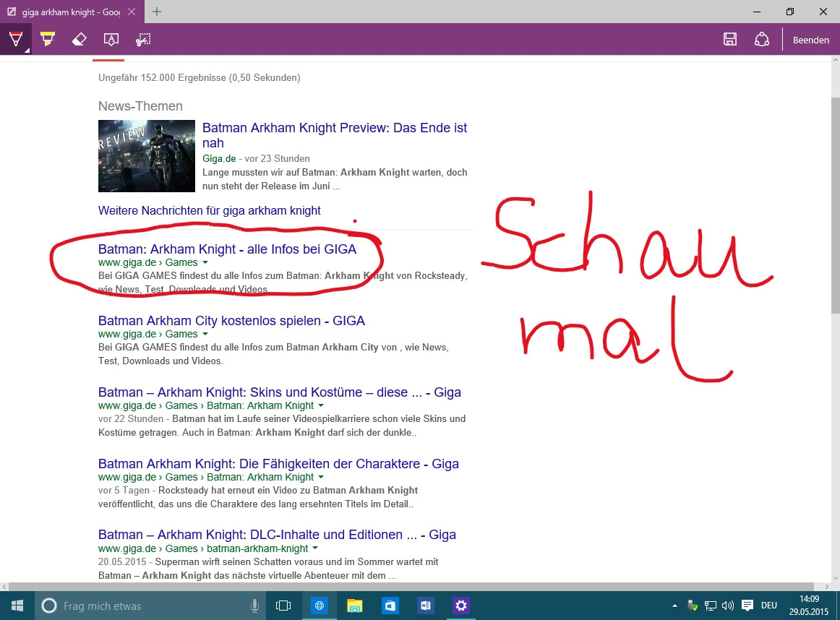Open Task View from the taskbar

coord(283,606)
